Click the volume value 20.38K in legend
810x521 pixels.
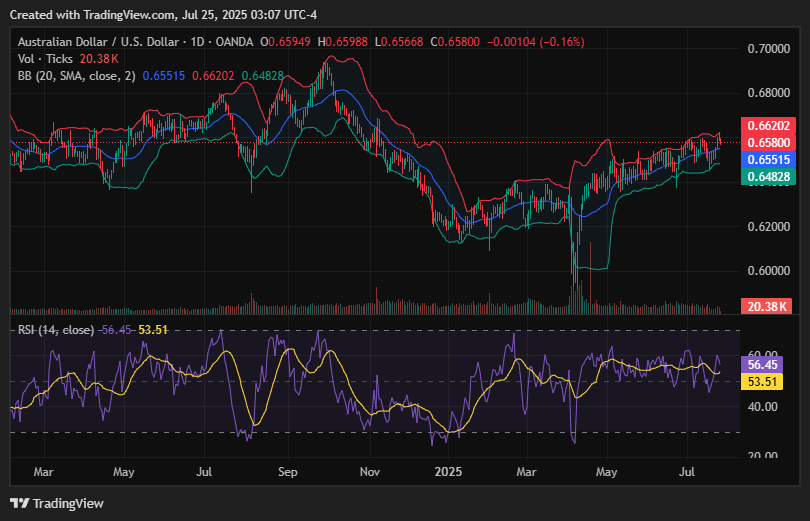pos(99,59)
